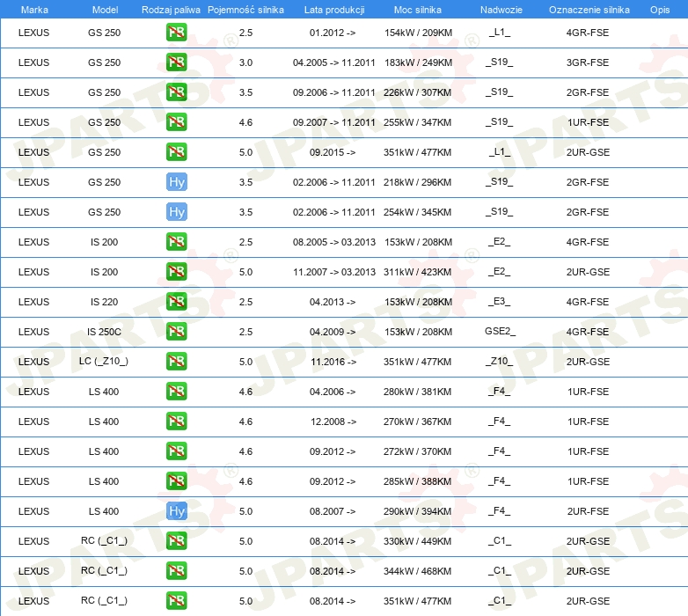Click petrol icon for RC 330kW/449KM row
Image resolution: width=688 pixels, height=616 pixels.
pyautogui.click(x=177, y=541)
